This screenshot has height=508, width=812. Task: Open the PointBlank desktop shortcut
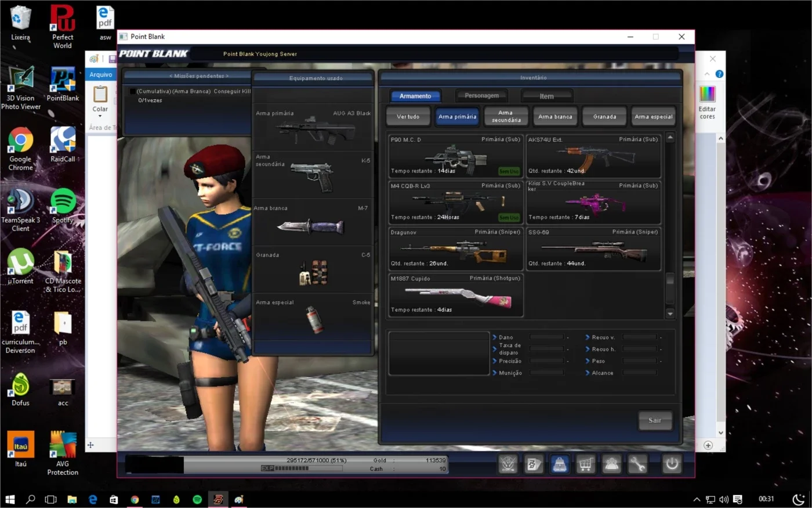[x=63, y=84]
